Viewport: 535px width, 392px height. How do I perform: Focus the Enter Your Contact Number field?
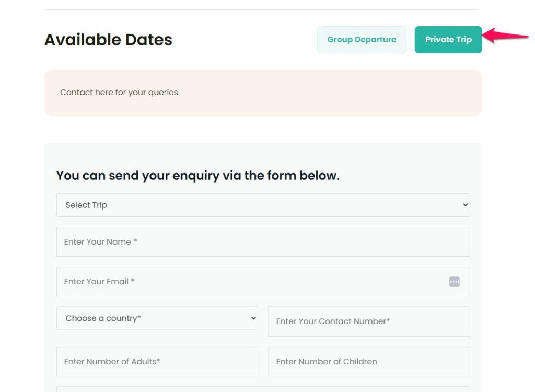coord(369,321)
